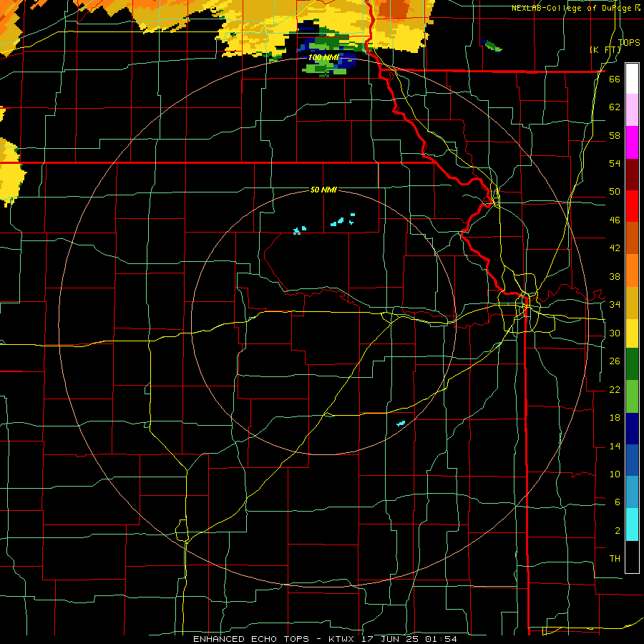The height and width of the screenshot is (644, 644).
Task: Click the medium blue legend swatch
Action: (x=632, y=461)
